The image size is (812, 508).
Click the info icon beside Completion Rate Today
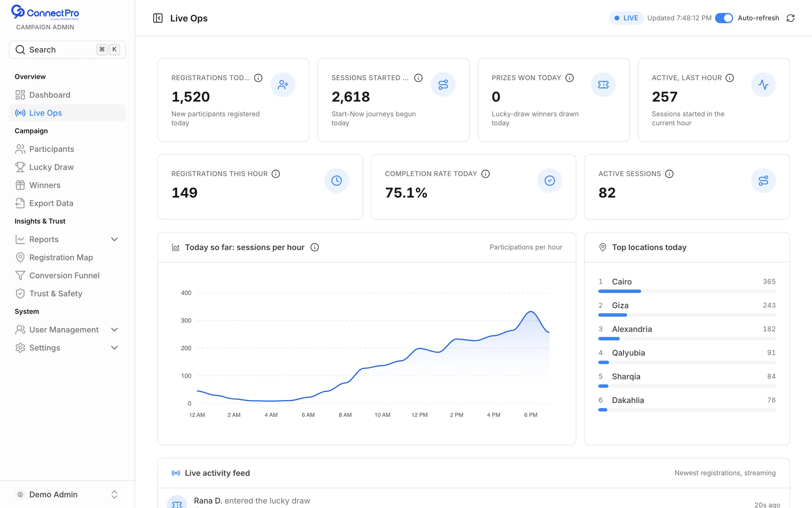[x=486, y=174]
